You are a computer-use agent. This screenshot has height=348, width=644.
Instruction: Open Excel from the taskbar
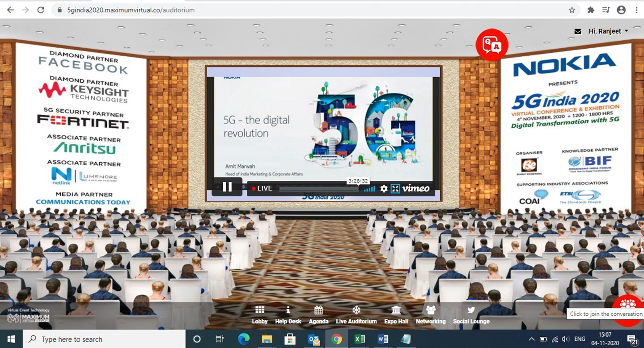click(x=360, y=339)
